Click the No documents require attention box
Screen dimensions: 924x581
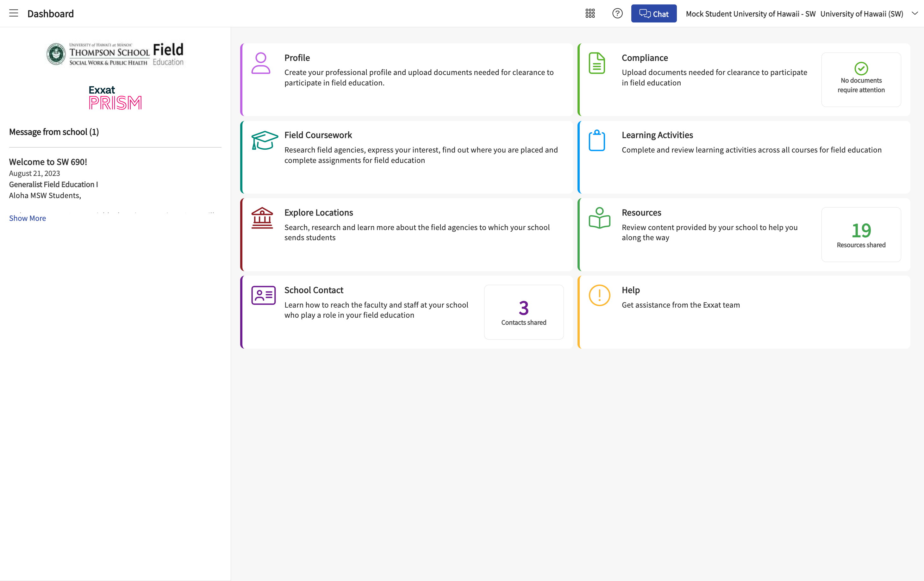[x=861, y=80]
